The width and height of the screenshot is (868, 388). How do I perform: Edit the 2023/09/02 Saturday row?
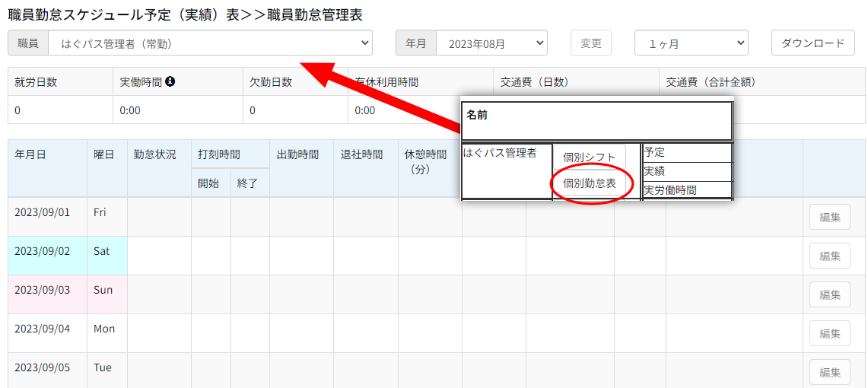829,256
